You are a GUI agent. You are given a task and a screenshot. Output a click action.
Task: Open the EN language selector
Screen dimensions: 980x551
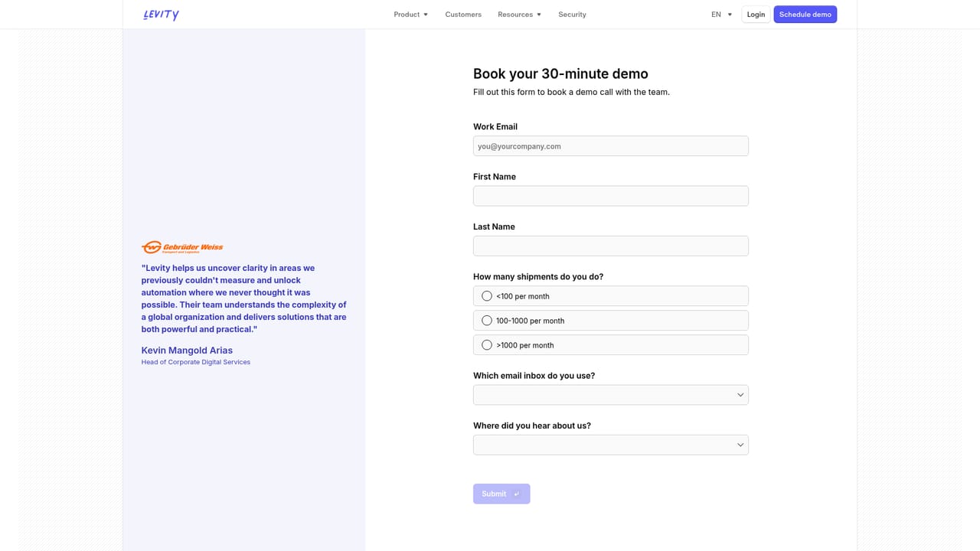click(x=721, y=15)
